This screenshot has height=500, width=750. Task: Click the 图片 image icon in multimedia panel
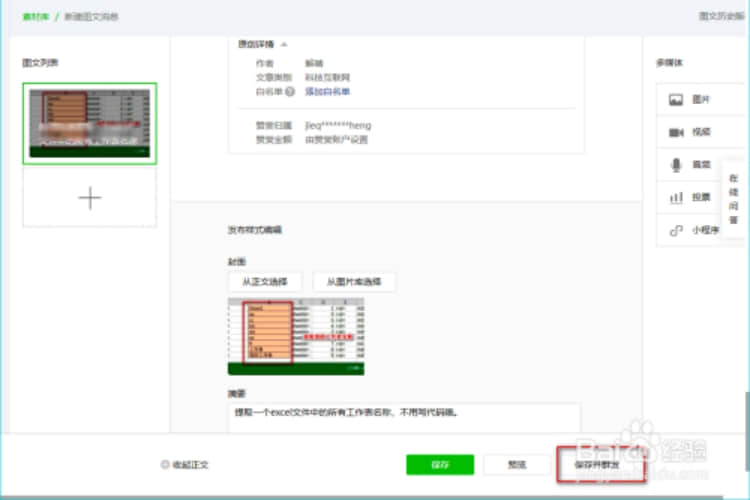675,100
